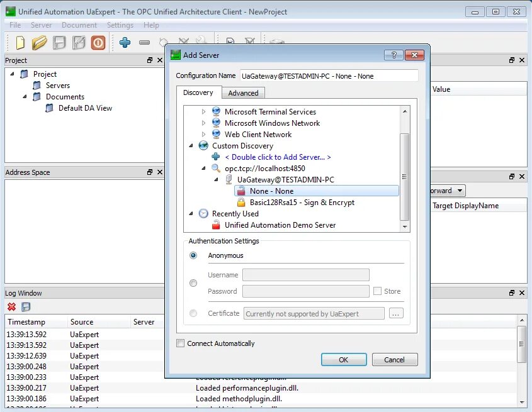Click into the Password input field
532x412 pixels.
coord(306,291)
